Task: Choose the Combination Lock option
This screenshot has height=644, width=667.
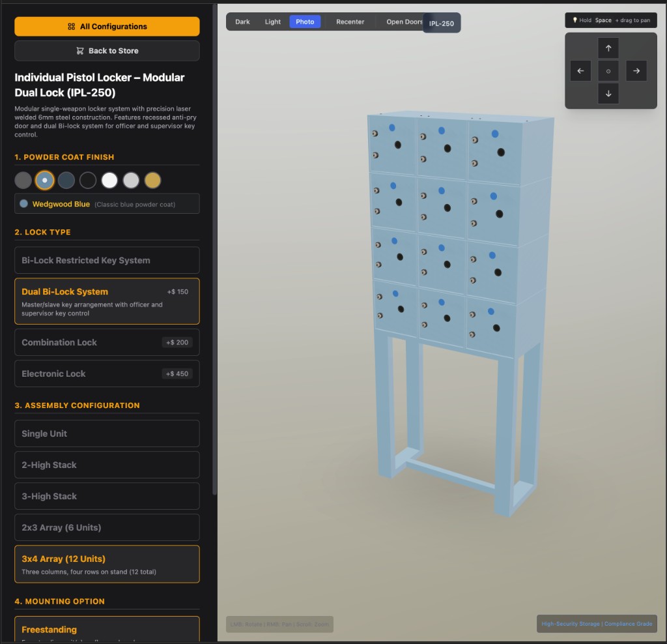Action: (107, 342)
